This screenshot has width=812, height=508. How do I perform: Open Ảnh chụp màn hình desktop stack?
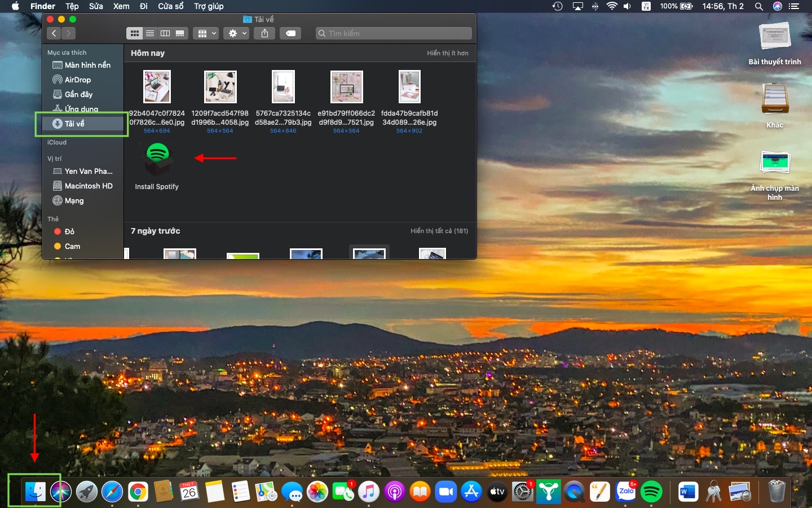coord(775,174)
